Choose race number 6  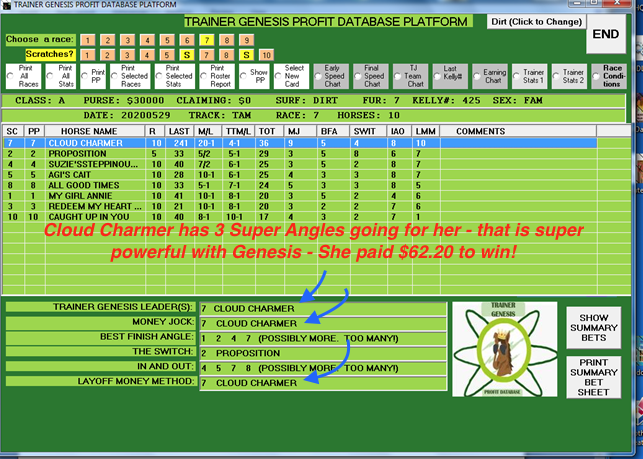point(187,40)
